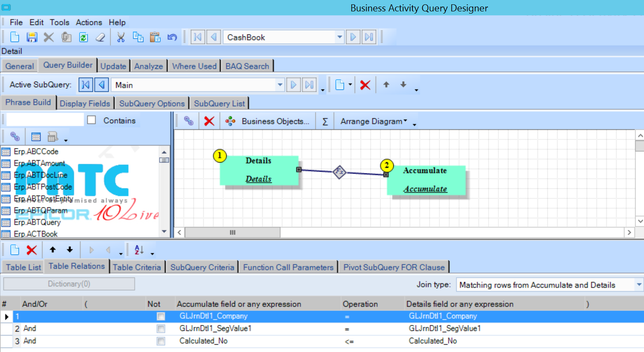
Task: Go to first query record button
Action: (x=197, y=37)
